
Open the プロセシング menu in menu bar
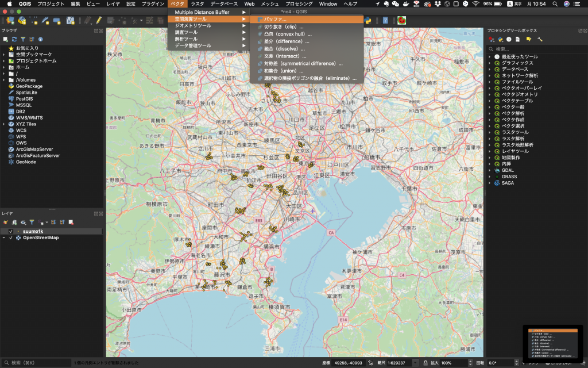click(x=299, y=4)
